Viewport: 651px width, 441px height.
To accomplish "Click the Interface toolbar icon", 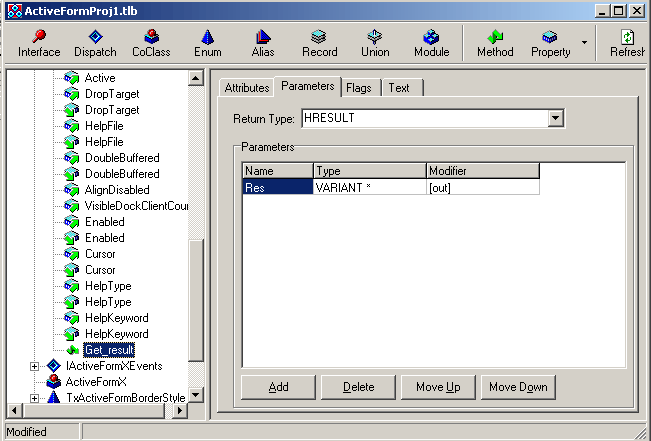I will tap(39, 43).
